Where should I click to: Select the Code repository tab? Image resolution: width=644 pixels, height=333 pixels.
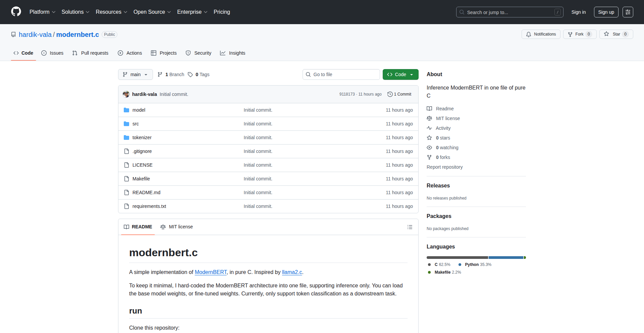click(x=23, y=53)
